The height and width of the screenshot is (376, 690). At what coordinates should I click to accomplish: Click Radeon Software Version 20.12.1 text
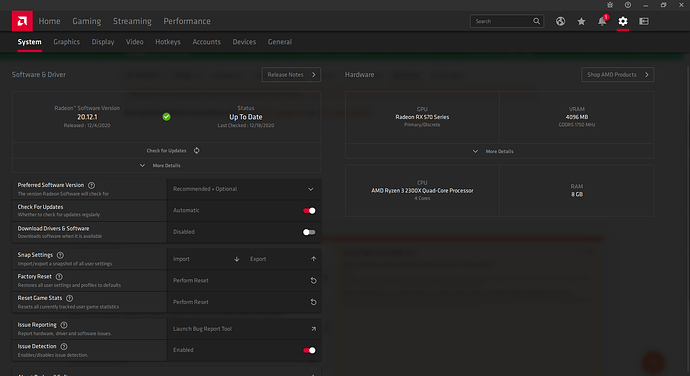(87, 117)
